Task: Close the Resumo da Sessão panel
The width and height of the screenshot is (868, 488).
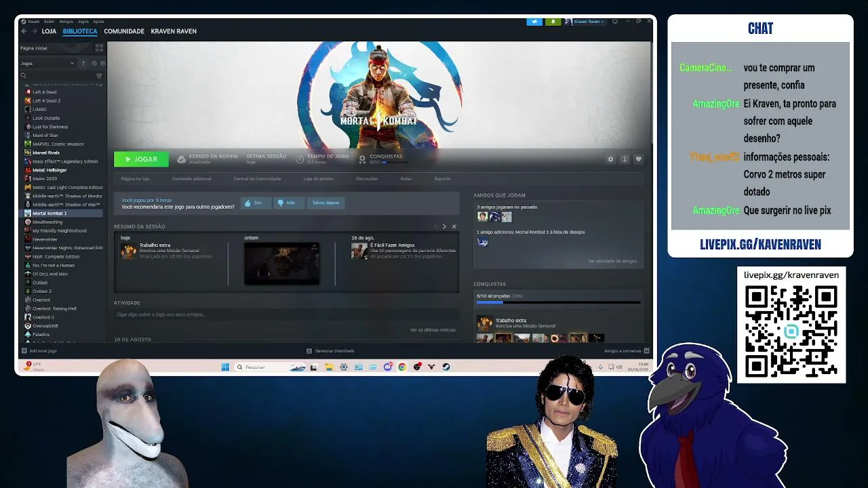Action: pyautogui.click(x=454, y=226)
